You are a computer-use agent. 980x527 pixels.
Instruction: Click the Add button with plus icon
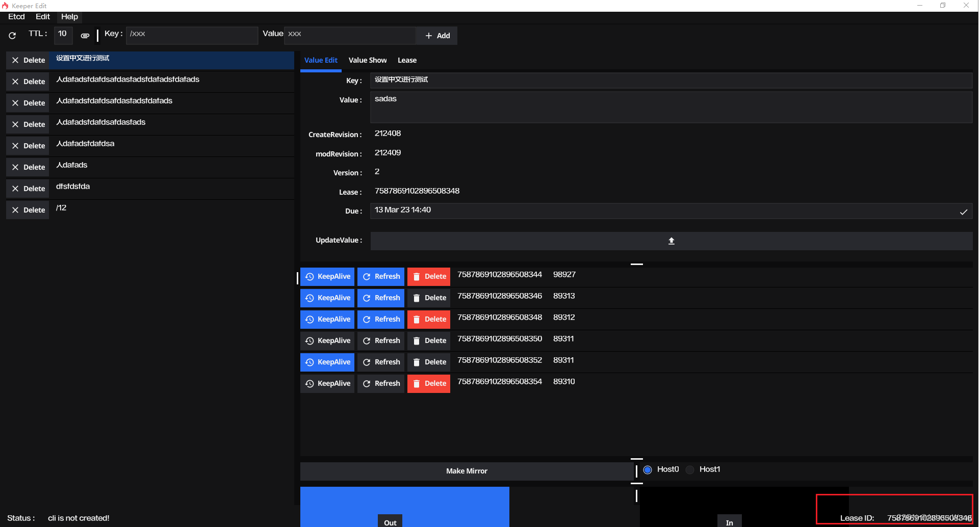point(437,36)
